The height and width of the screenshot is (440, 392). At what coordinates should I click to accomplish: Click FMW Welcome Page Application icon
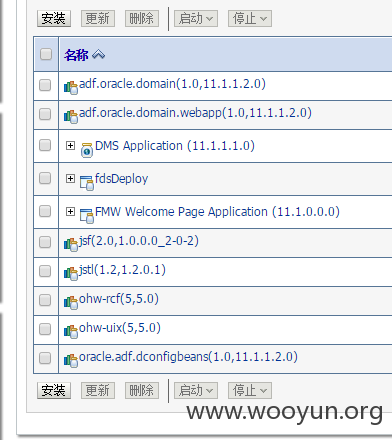(87, 216)
